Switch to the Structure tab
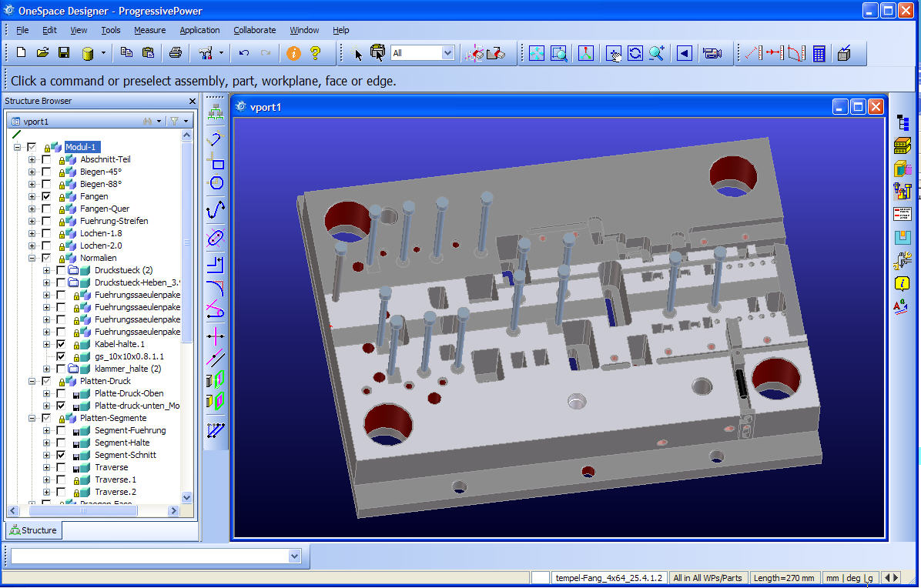Image resolution: width=921 pixels, height=588 pixels. [x=33, y=530]
